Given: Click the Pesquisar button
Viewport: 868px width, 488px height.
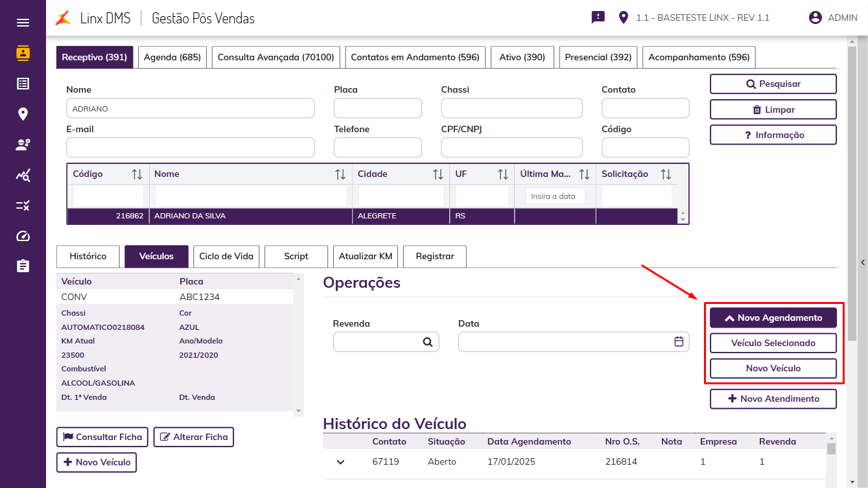Looking at the screenshot, I should click(773, 84).
